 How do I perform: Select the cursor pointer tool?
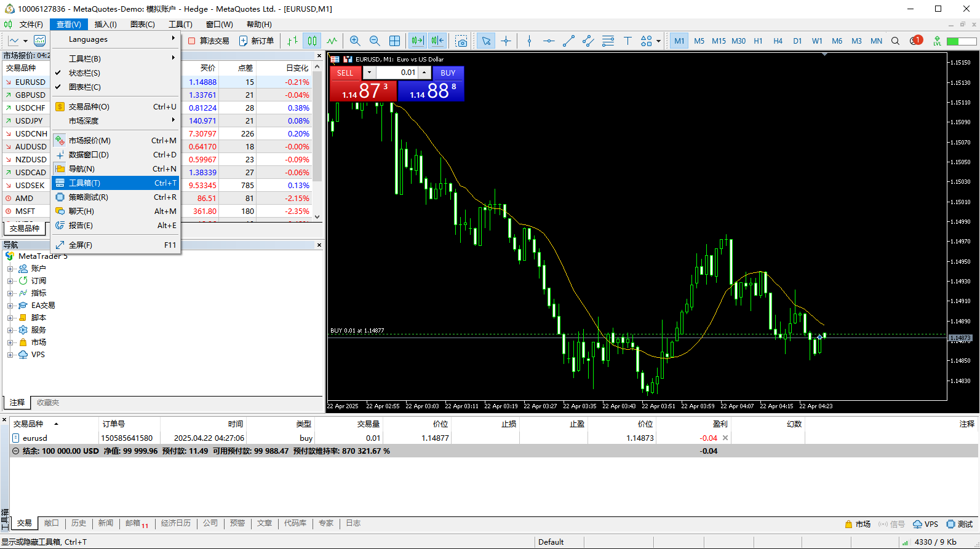pyautogui.click(x=486, y=41)
